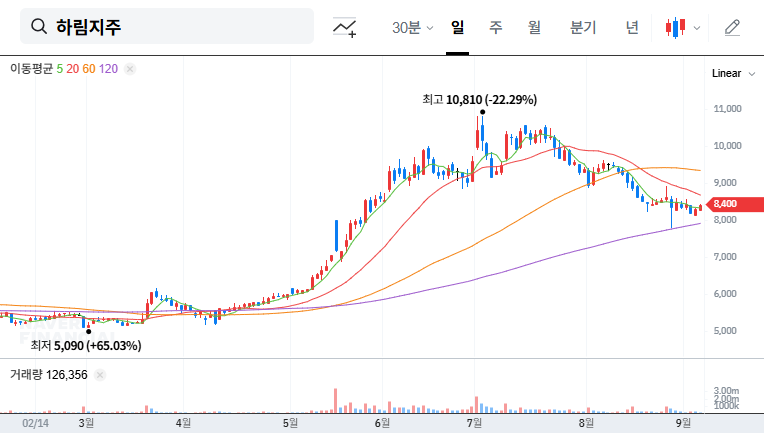764x433 pixels.
Task: Click the 최저 5,090 low price label
Action: (86, 346)
